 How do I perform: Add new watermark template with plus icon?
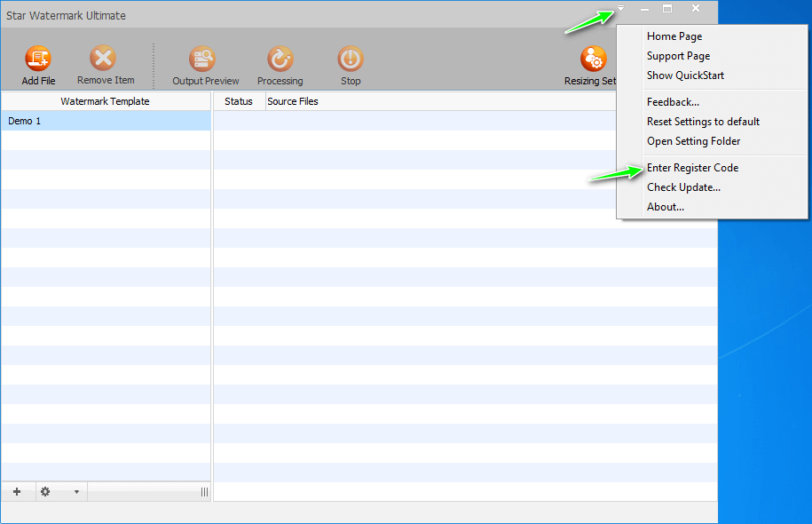[17, 491]
